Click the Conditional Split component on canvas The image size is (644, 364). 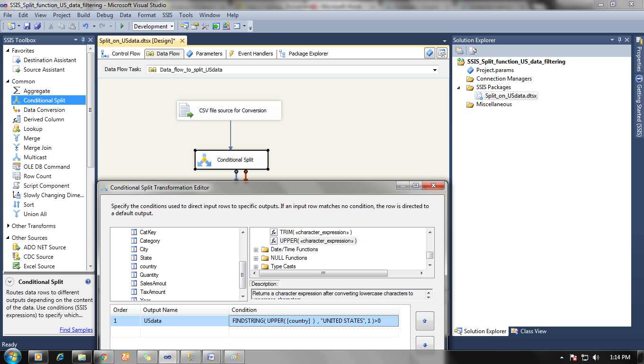232,160
